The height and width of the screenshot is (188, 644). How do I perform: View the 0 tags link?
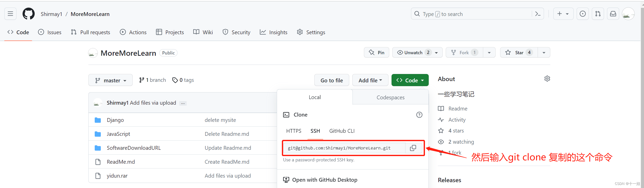183,80
